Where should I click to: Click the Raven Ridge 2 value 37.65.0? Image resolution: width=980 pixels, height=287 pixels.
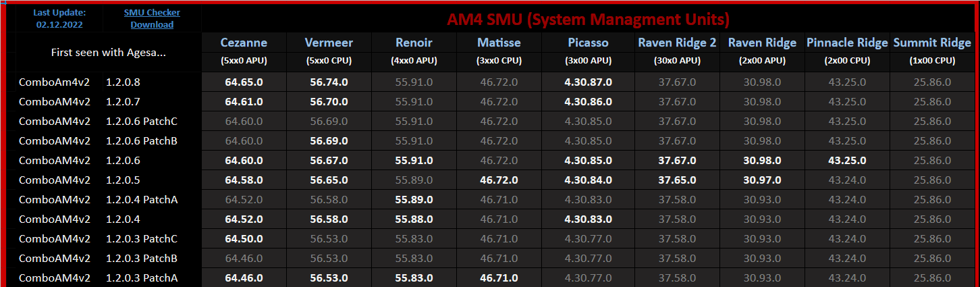(677, 180)
